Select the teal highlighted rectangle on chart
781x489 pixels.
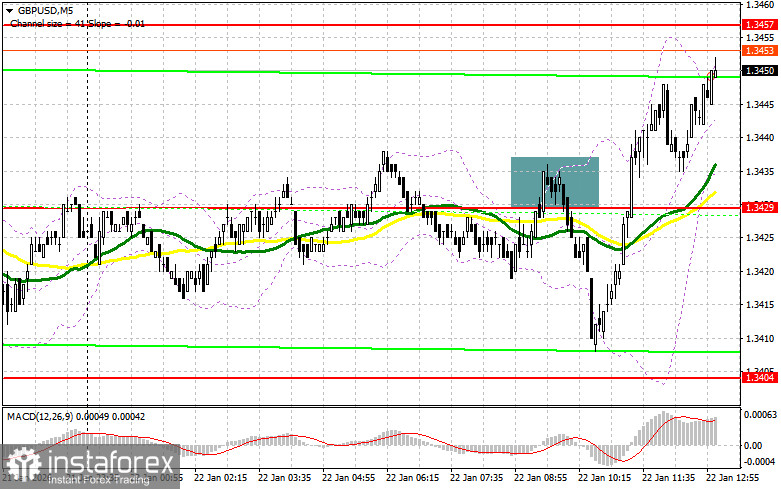coord(555,182)
